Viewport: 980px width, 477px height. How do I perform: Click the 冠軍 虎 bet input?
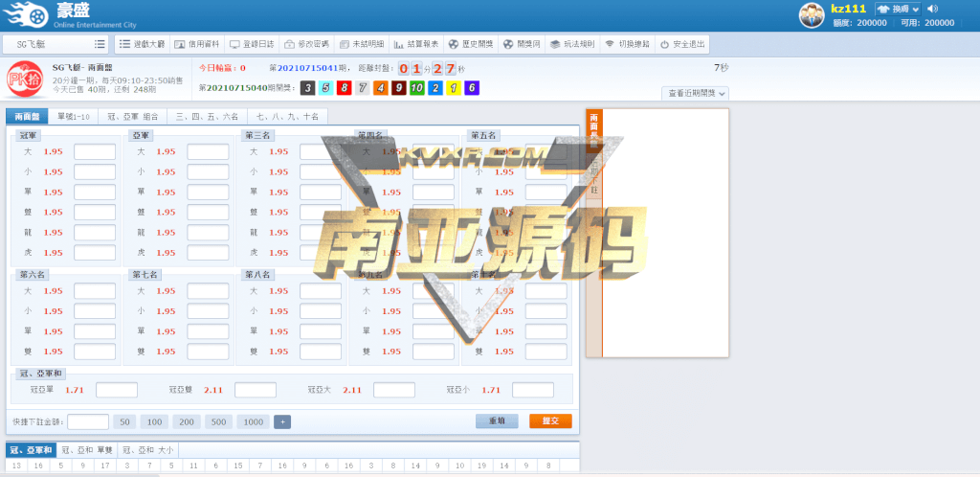click(x=95, y=253)
